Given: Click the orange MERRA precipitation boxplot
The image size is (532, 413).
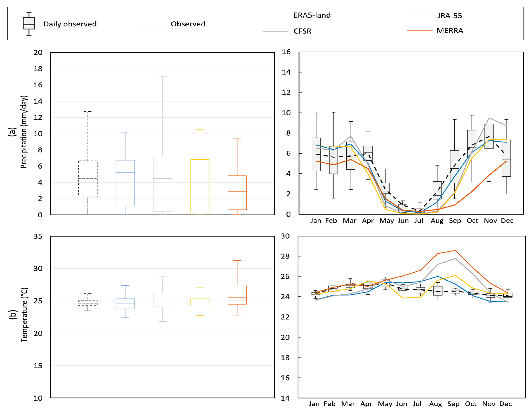Looking at the screenshot, I should (x=237, y=192).
